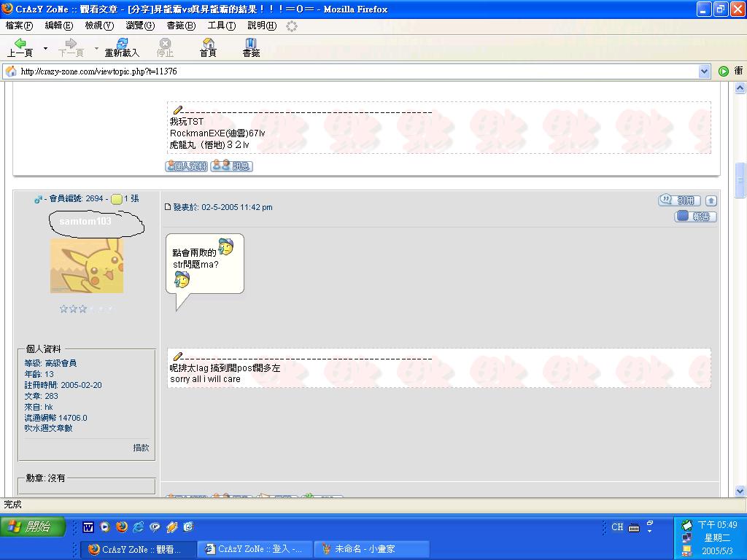The image size is (747, 560).
Task: Click the Pikachu avatar image
Action: 87,265
